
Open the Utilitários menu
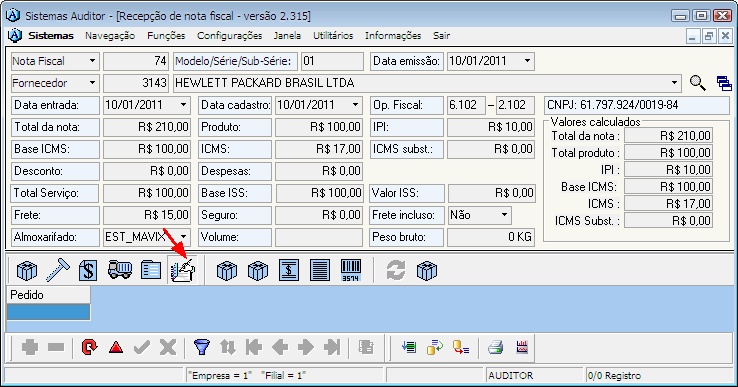(x=333, y=35)
